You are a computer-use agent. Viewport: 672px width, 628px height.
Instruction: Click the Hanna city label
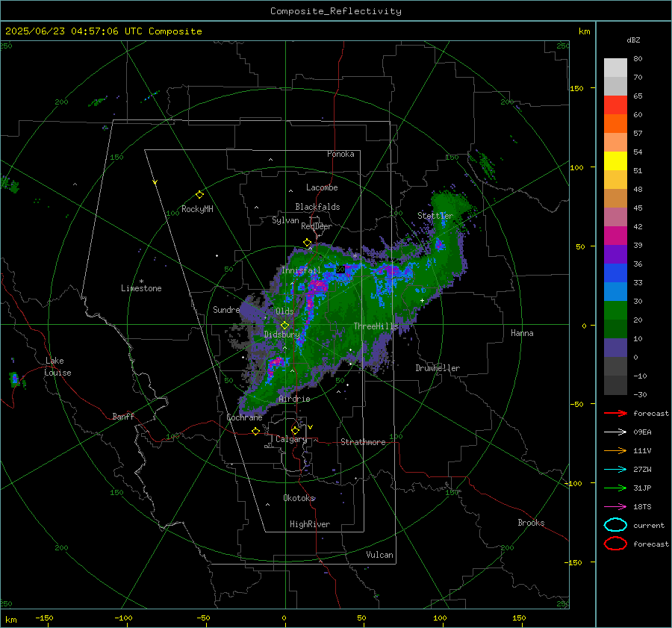[522, 333]
